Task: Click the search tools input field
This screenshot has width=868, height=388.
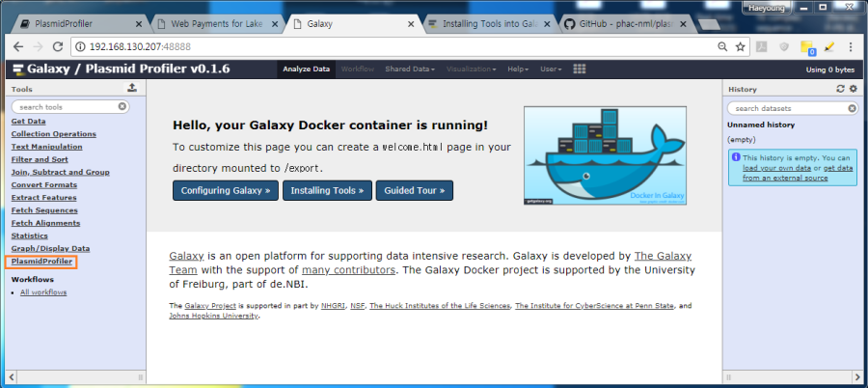Action: pyautogui.click(x=64, y=107)
